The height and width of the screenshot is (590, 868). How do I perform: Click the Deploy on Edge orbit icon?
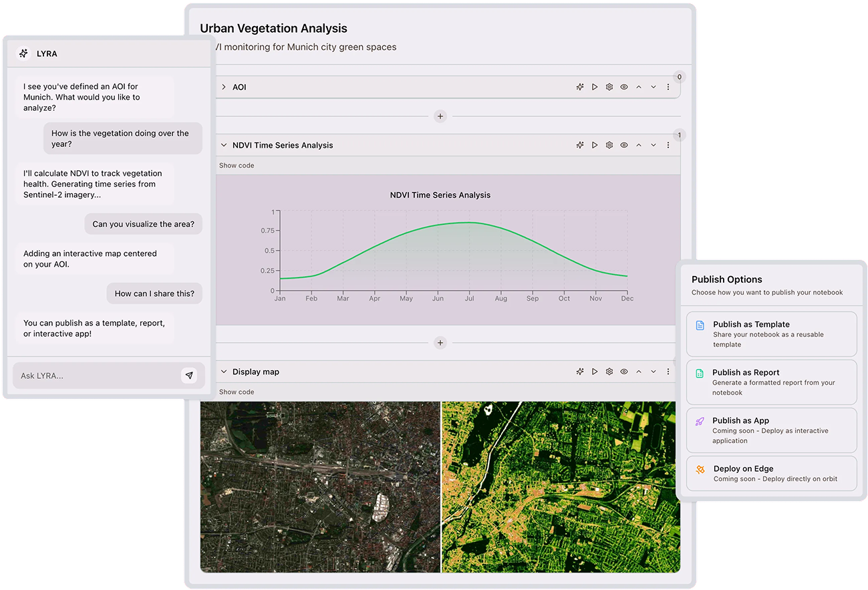tap(700, 469)
